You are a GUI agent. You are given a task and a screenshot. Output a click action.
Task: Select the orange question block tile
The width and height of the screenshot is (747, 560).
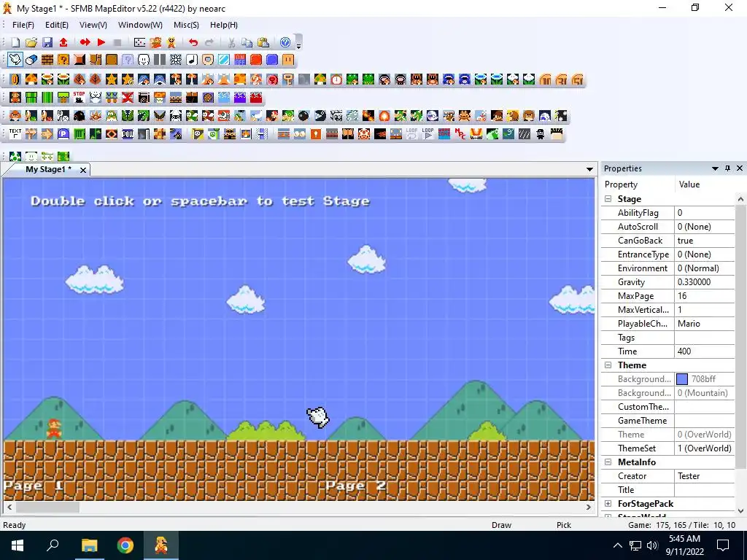coord(63,60)
